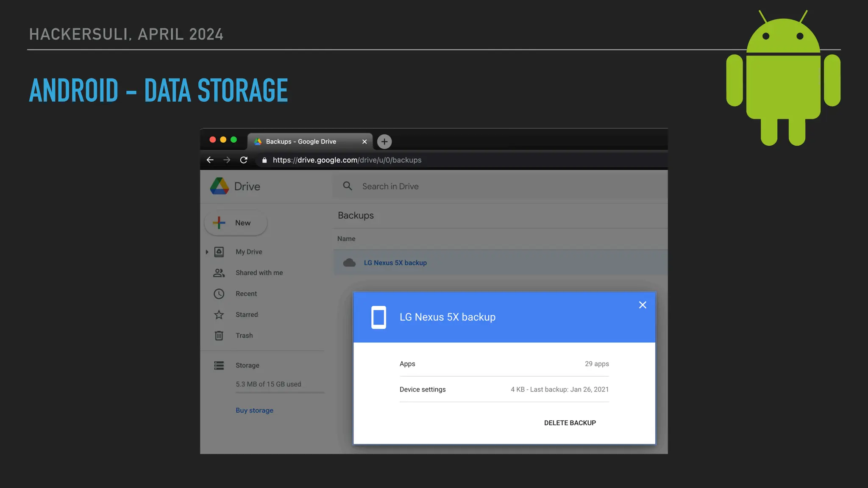
Task: Click the Last backup Jan 26, 2021 text
Action: point(569,389)
